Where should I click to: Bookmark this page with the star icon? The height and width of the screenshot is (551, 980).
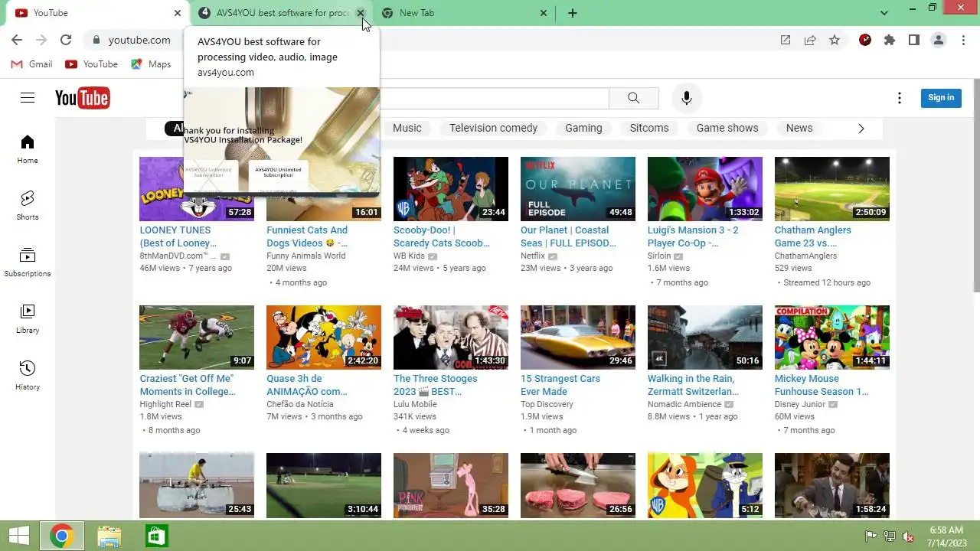[835, 40]
